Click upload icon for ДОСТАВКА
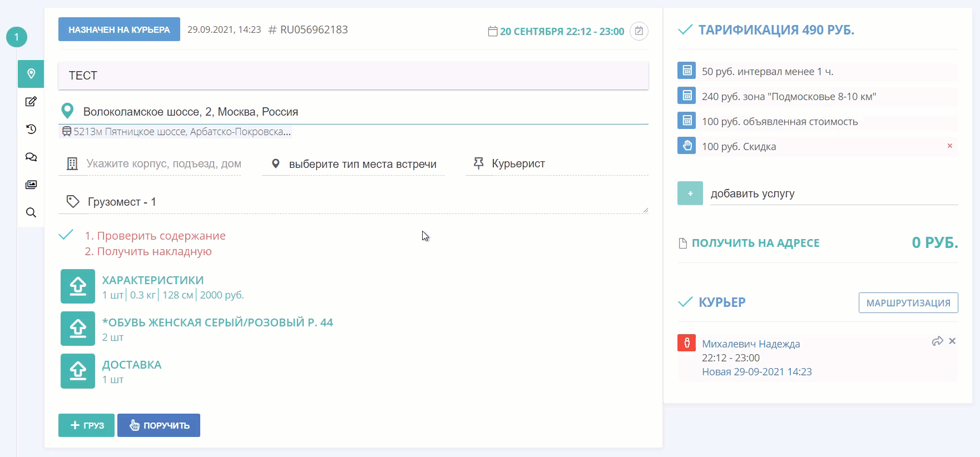980x457 pixels. pos(78,371)
